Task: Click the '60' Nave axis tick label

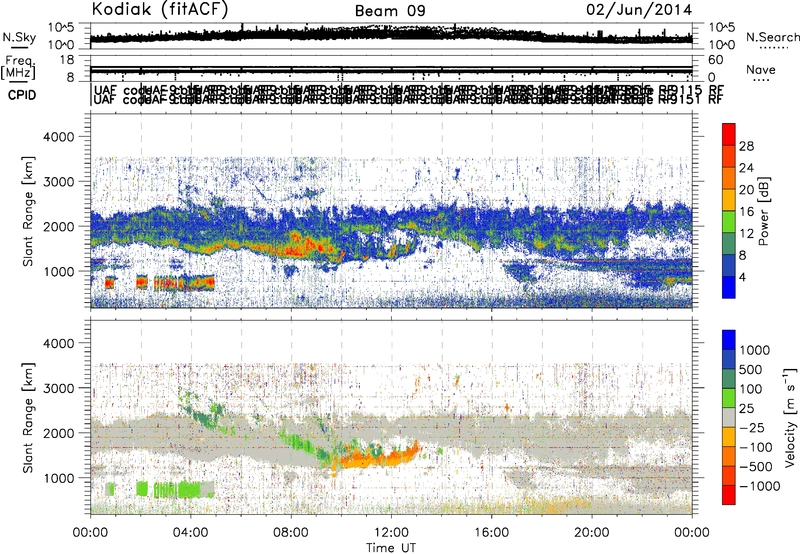Action: tap(716, 60)
